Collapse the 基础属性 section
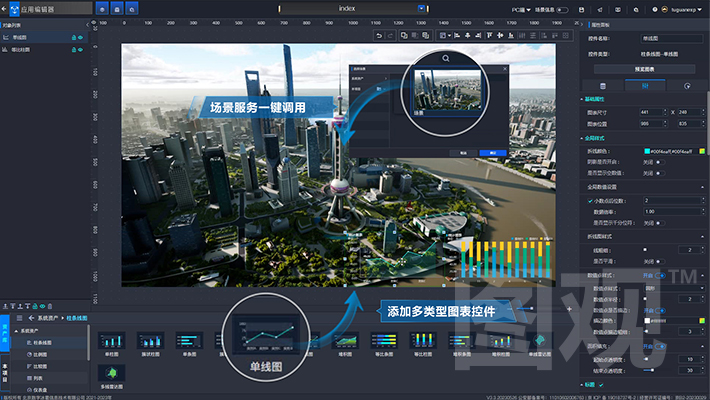 (584, 99)
